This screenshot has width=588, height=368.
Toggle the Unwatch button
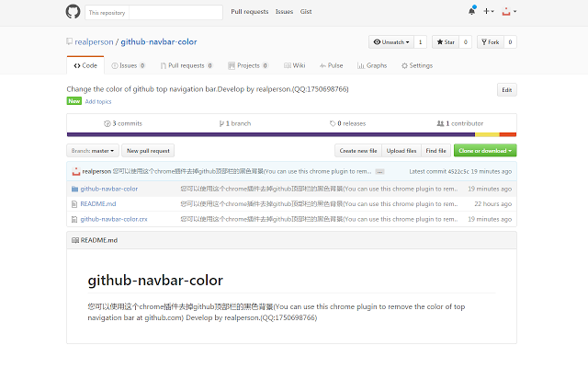click(x=391, y=42)
